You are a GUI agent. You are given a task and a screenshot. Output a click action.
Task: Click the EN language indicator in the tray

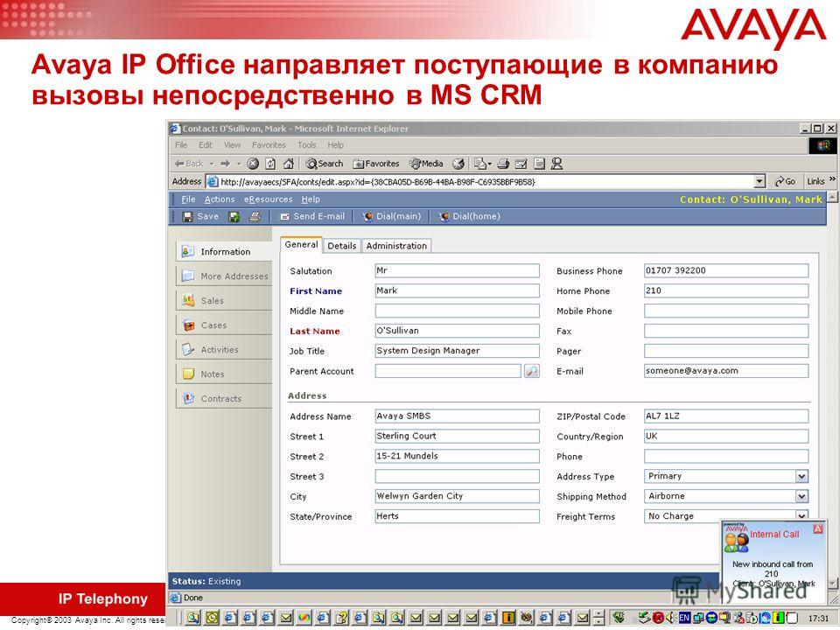[684, 618]
